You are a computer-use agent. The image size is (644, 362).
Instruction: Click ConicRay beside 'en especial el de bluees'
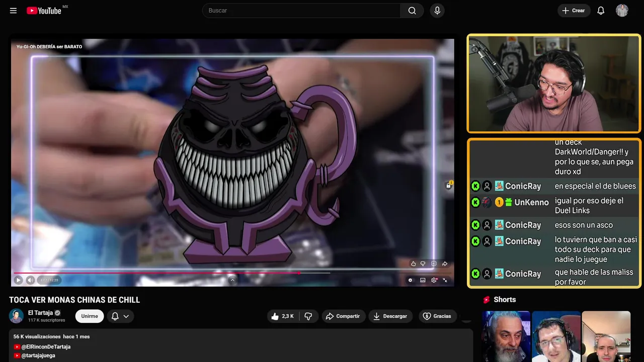point(523,186)
